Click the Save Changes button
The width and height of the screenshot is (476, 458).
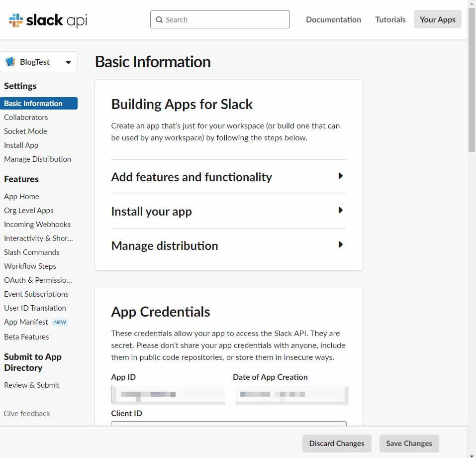click(x=409, y=444)
